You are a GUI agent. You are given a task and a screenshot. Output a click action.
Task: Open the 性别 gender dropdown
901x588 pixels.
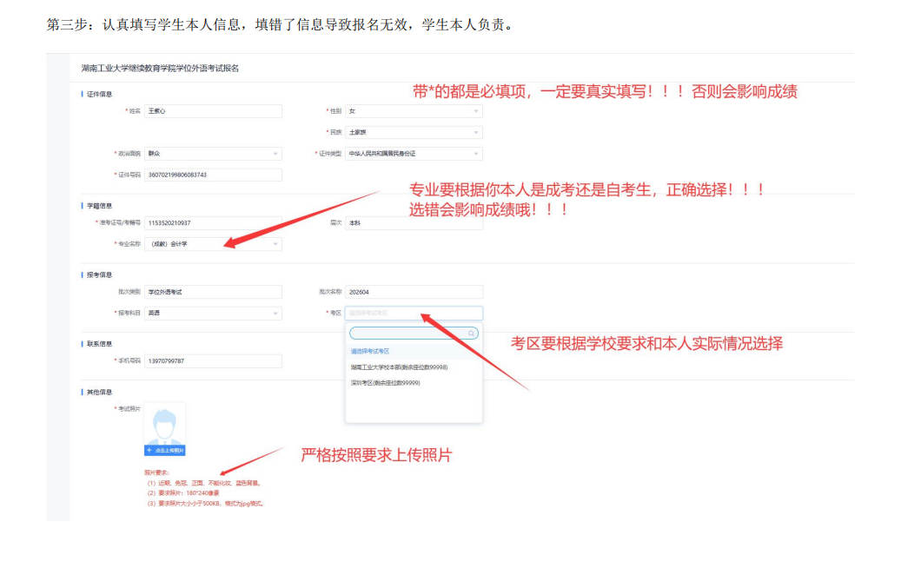[414, 111]
